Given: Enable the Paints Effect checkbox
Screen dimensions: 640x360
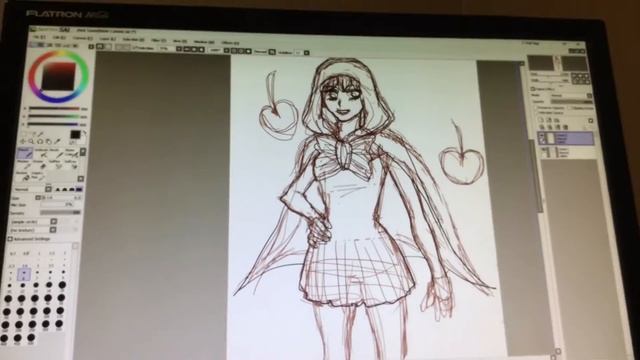Looking at the screenshot, I should tap(533, 89).
